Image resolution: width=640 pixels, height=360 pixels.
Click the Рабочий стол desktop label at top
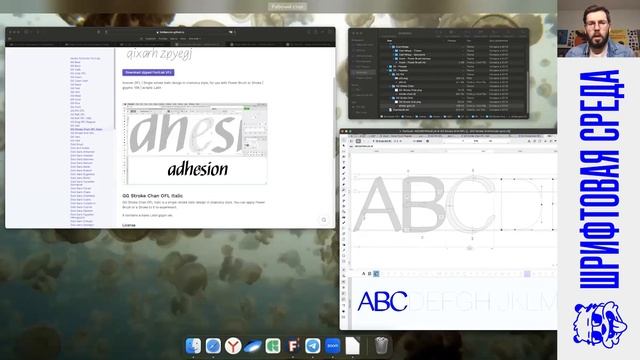[x=287, y=7]
